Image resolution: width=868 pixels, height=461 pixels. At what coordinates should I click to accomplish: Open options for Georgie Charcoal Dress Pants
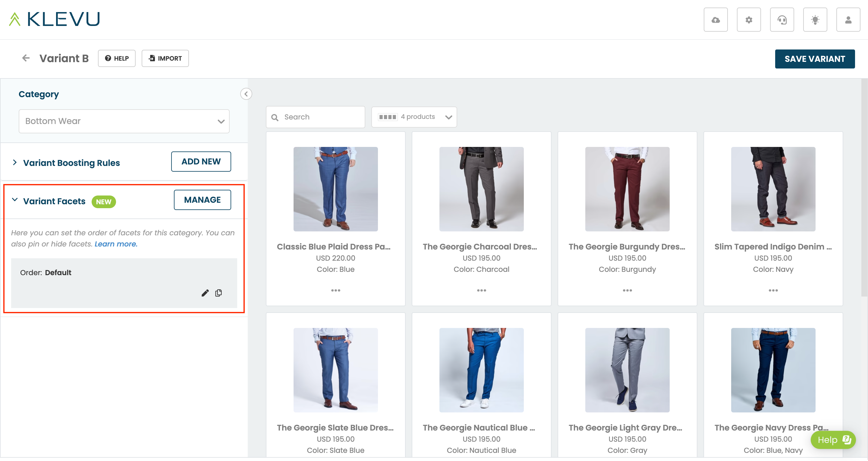(x=482, y=290)
